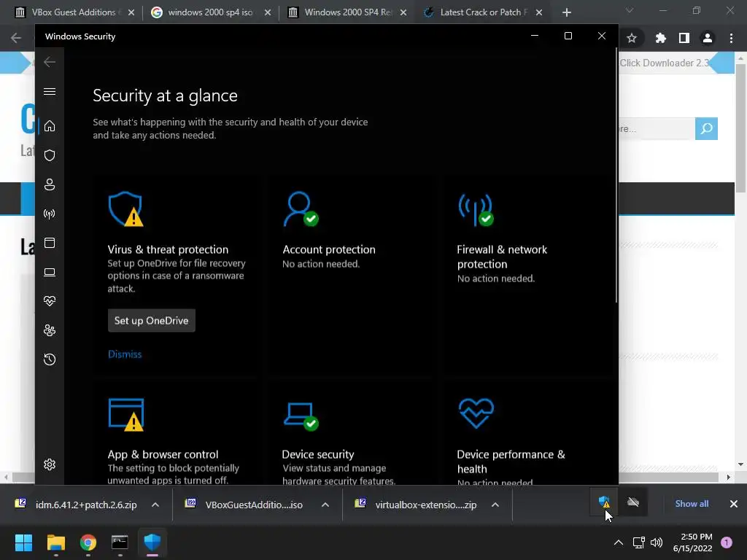Switch to VBox Guest Additions browser tab
This screenshot has height=560, width=747.
pos(73,12)
